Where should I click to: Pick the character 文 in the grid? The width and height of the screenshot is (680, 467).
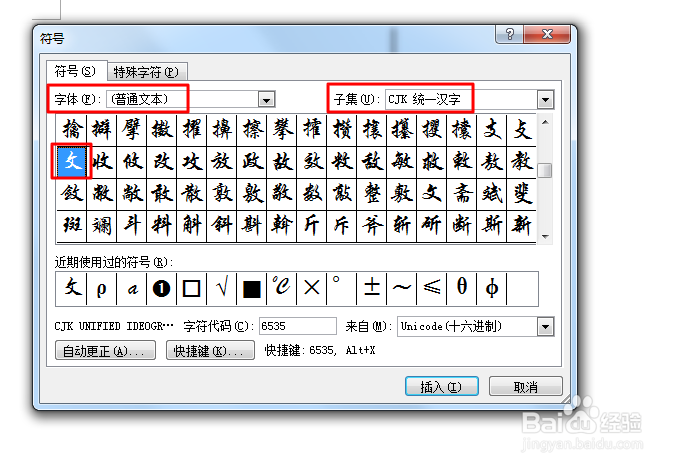point(432,193)
